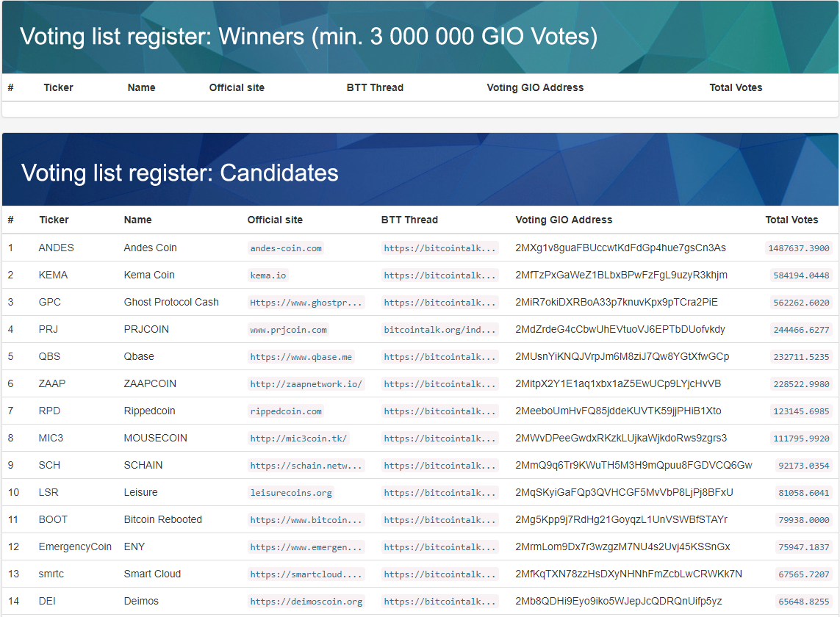Click Winners table Ticker header
This screenshot has height=617, width=840.
(x=58, y=87)
